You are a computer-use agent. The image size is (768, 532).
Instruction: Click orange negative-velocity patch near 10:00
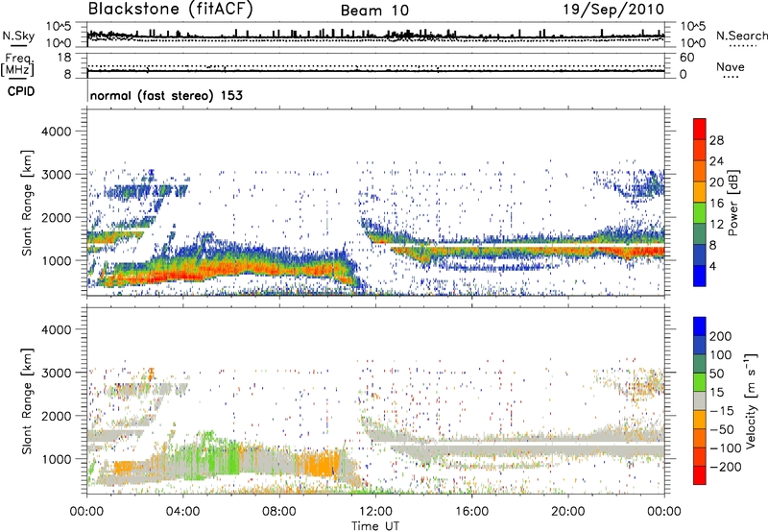click(319, 463)
